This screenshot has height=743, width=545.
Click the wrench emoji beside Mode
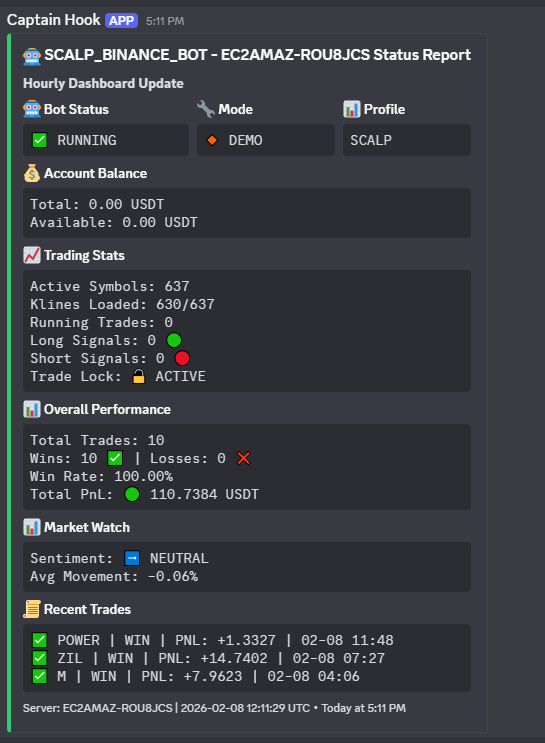(206, 109)
